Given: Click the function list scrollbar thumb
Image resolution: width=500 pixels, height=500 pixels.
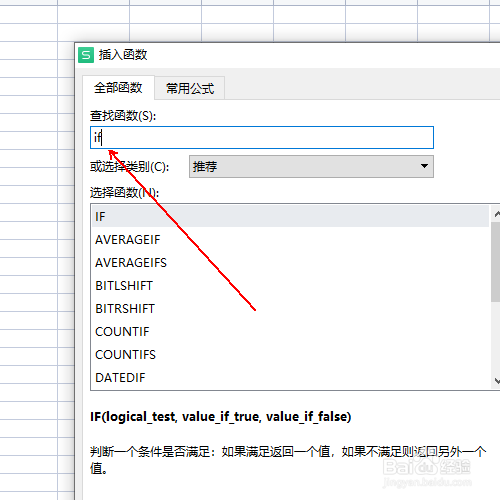Looking at the screenshot, I should coord(496,262).
